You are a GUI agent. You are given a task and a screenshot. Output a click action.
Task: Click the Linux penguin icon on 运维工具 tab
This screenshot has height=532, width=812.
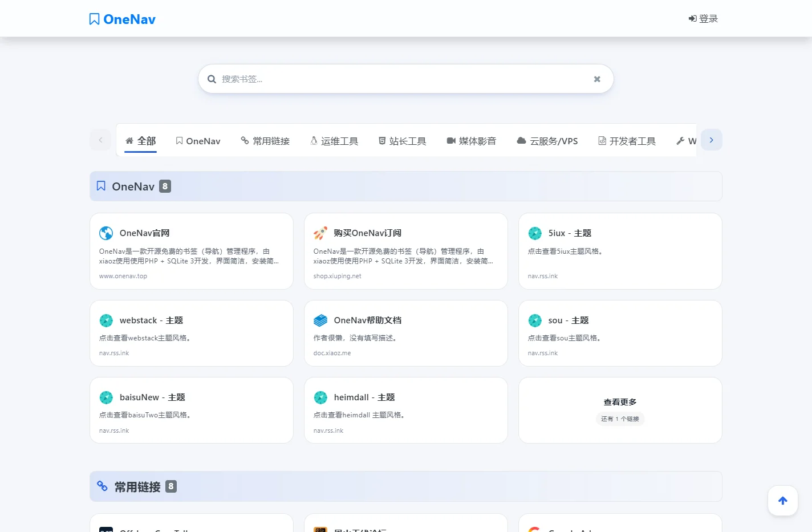click(x=314, y=141)
